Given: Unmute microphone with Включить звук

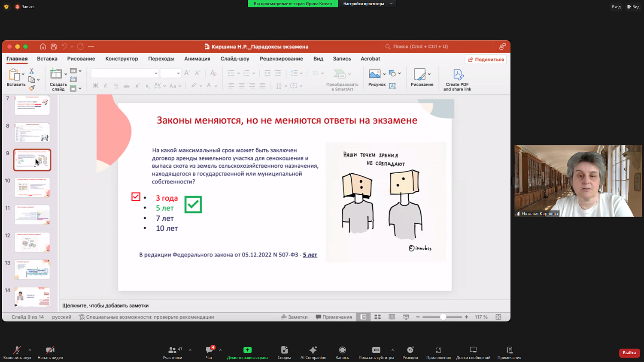Looking at the screenshot, I should [x=17, y=350].
